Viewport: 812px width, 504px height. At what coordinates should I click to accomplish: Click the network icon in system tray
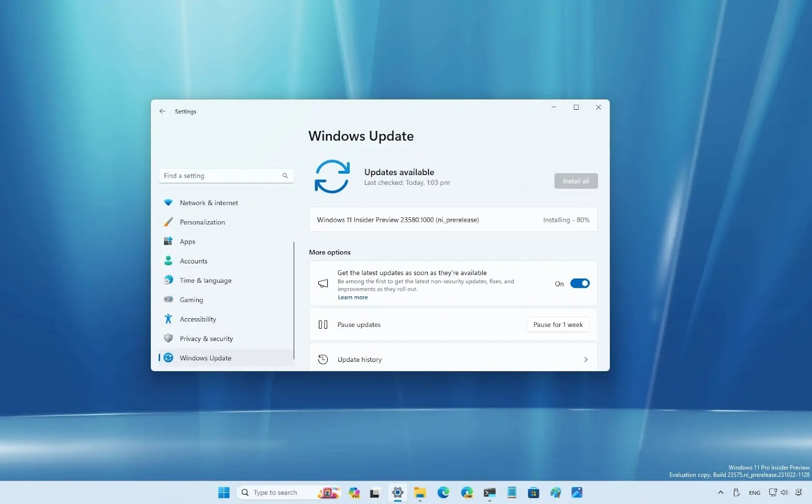pos(773,492)
